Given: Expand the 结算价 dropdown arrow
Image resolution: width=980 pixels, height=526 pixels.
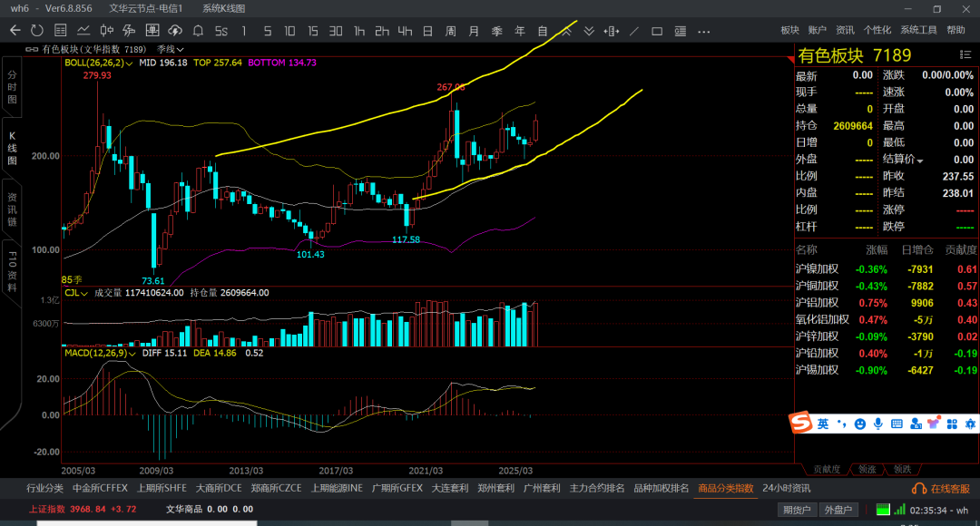Looking at the screenshot, I should [920, 161].
